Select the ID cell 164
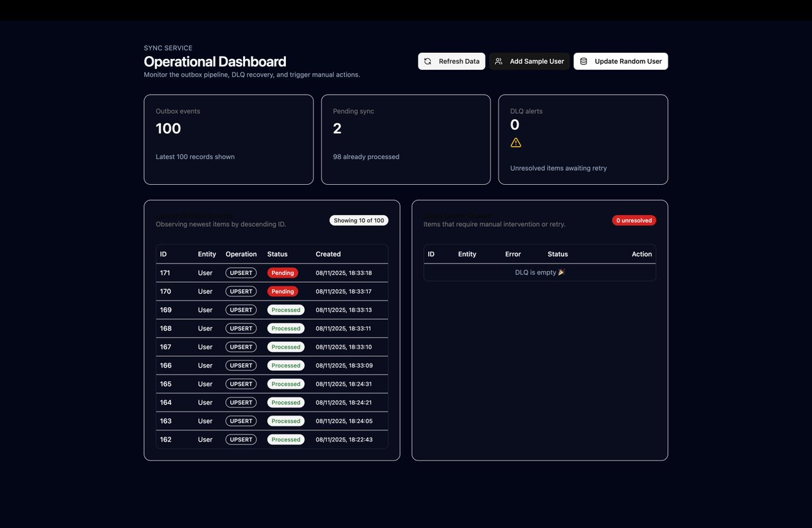Screen dimensions: 812x528 click(166, 402)
